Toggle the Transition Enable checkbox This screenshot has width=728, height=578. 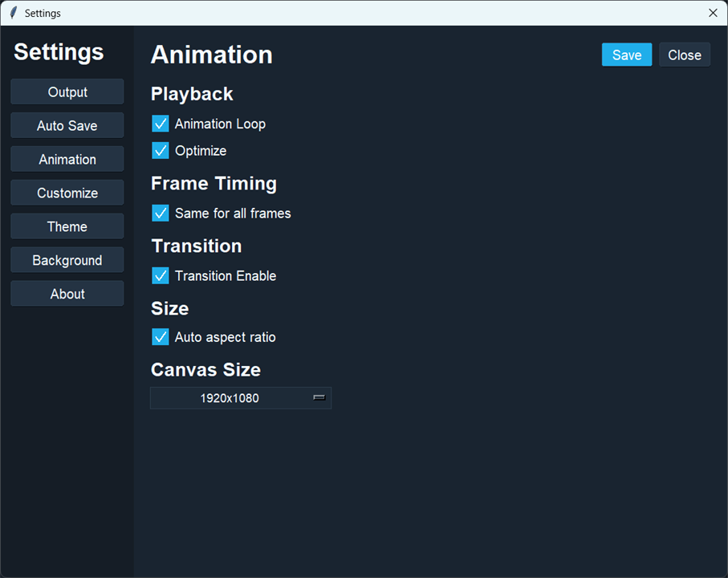click(161, 276)
